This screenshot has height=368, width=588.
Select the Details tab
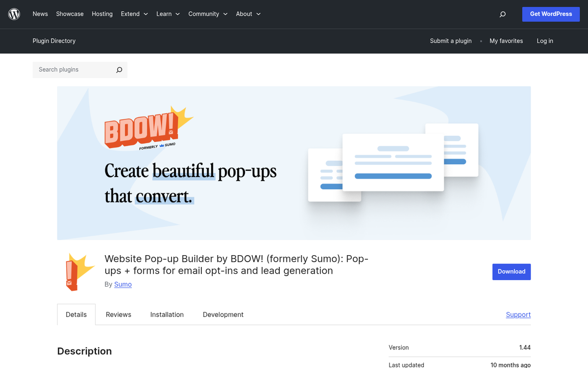pyautogui.click(x=76, y=315)
